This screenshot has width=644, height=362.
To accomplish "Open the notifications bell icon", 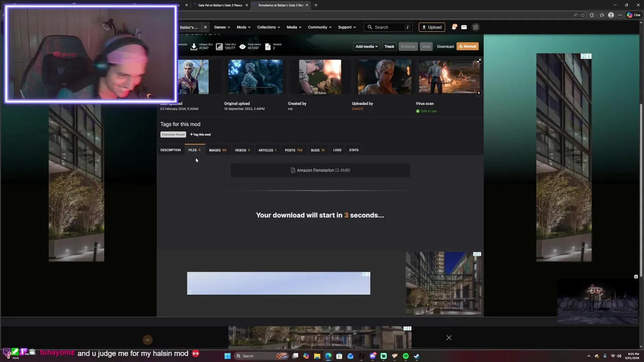I will [454, 27].
